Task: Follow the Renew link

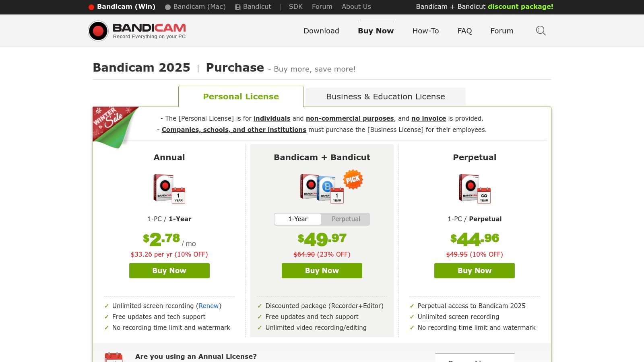Action: point(208,306)
